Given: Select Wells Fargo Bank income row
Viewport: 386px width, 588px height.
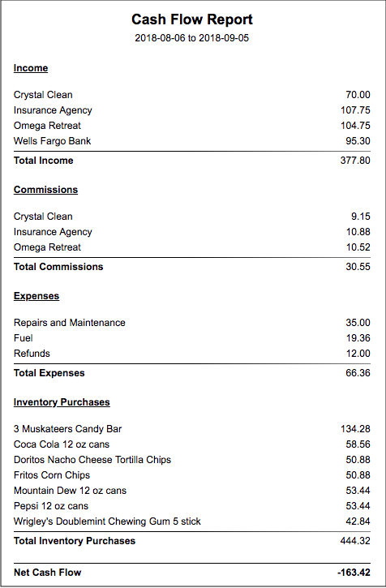Looking at the screenshot, I should (x=191, y=141).
